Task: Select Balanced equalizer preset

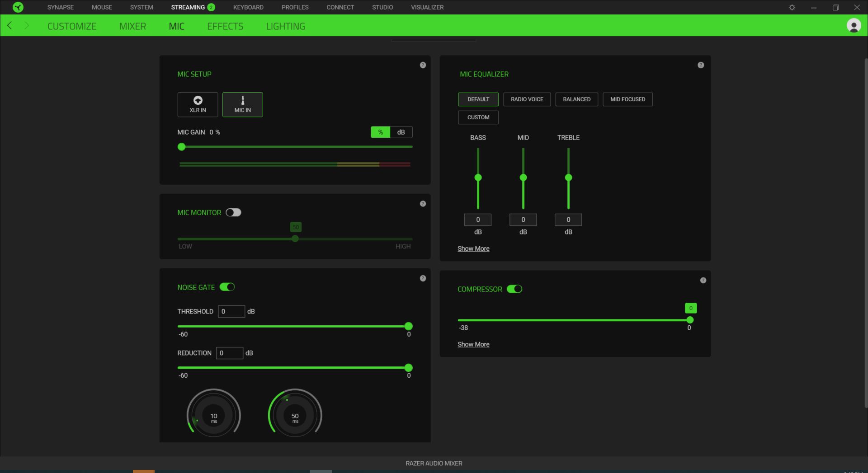Action: pyautogui.click(x=577, y=99)
